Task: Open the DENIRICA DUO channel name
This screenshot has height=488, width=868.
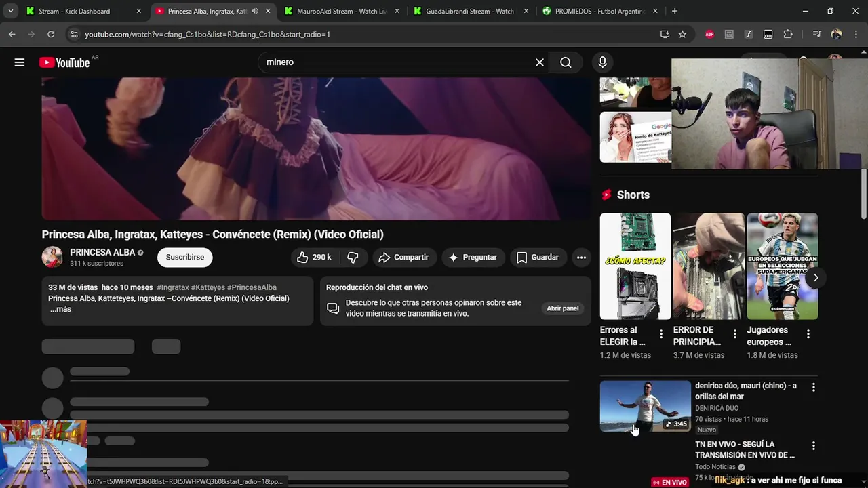Action: tap(717, 409)
